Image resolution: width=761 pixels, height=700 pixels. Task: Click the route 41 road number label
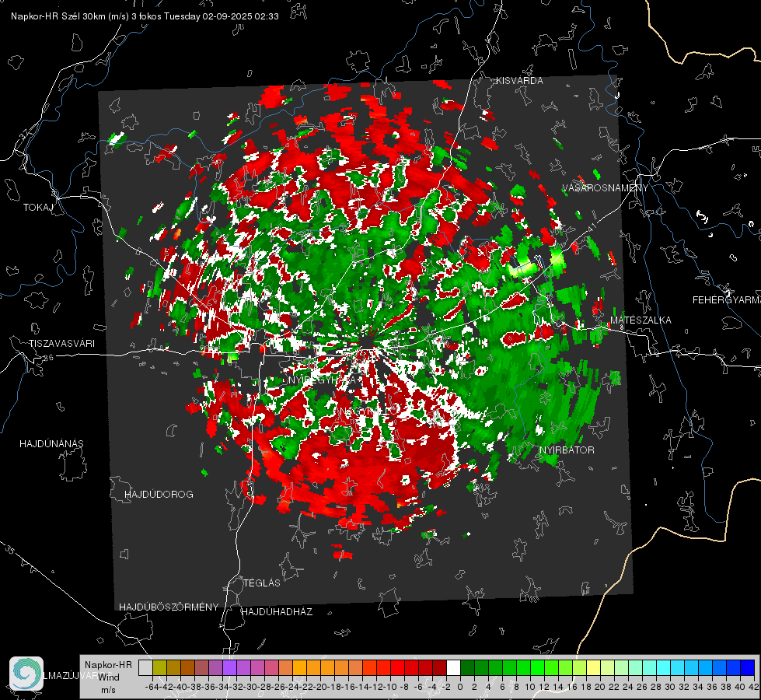pos(592,227)
